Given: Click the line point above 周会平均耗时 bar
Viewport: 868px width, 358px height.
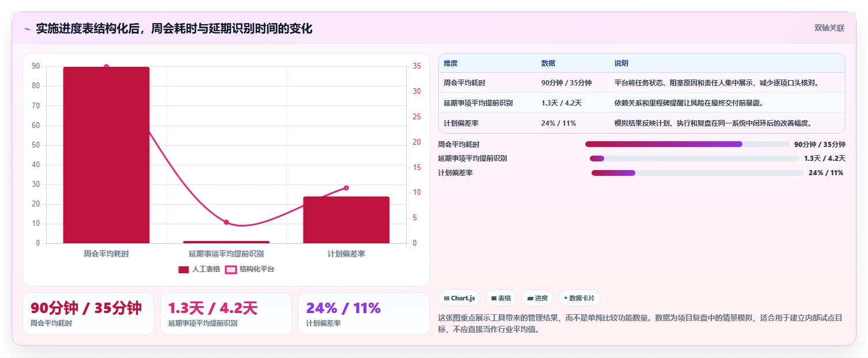Looking at the screenshot, I should 106,67.
